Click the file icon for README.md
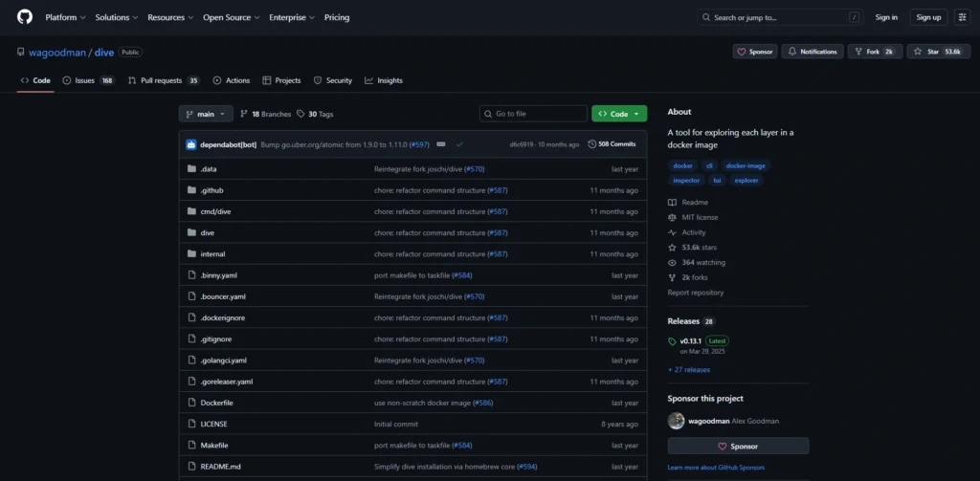This screenshot has width=980, height=481. tap(191, 466)
